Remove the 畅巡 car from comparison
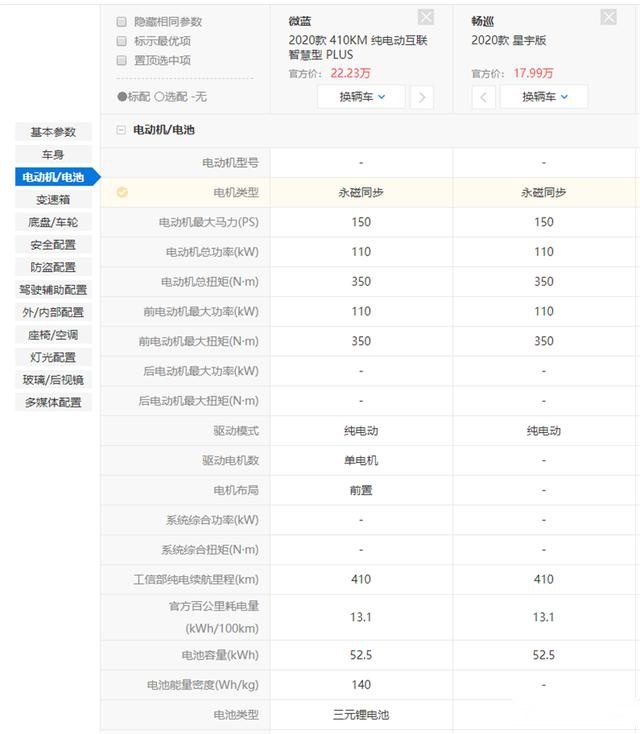This screenshot has width=640, height=734. (x=608, y=17)
